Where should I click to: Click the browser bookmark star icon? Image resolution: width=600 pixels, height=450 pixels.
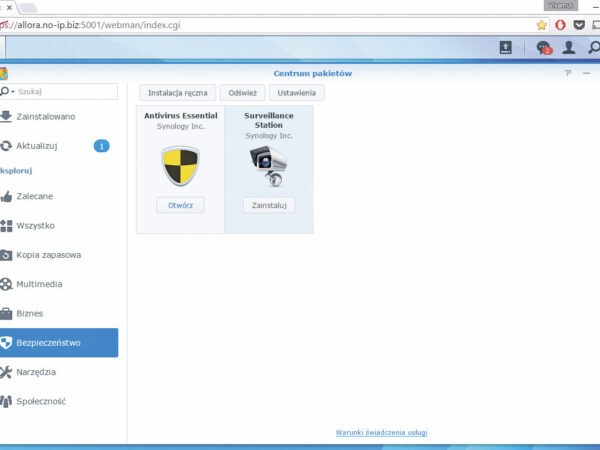541,24
